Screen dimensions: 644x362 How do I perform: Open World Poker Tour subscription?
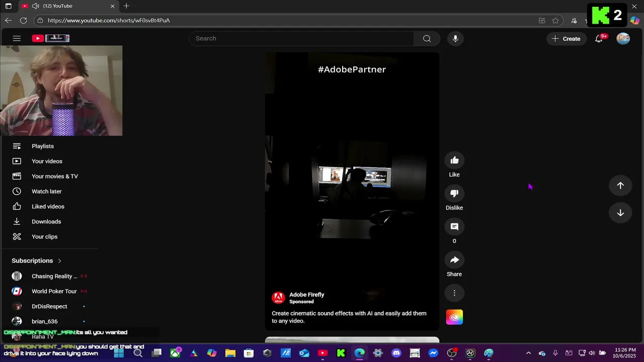click(55, 291)
